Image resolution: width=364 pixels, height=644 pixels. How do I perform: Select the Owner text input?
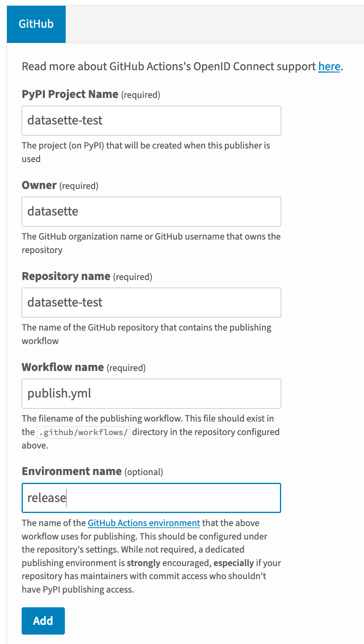tap(151, 211)
